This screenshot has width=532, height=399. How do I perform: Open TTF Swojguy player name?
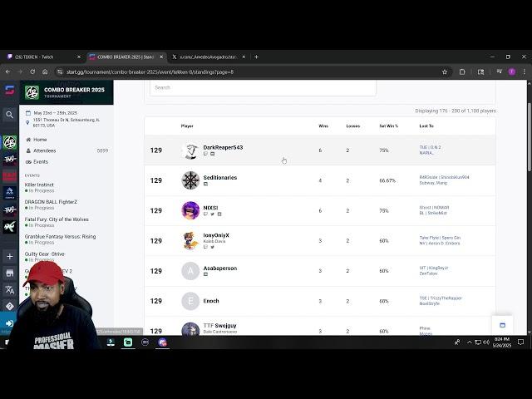point(219,325)
